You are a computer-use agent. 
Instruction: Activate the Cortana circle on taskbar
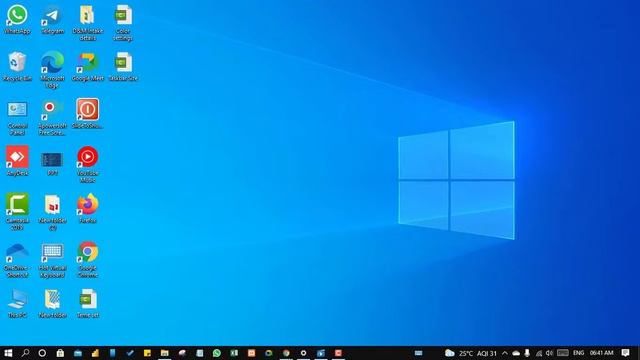42,353
